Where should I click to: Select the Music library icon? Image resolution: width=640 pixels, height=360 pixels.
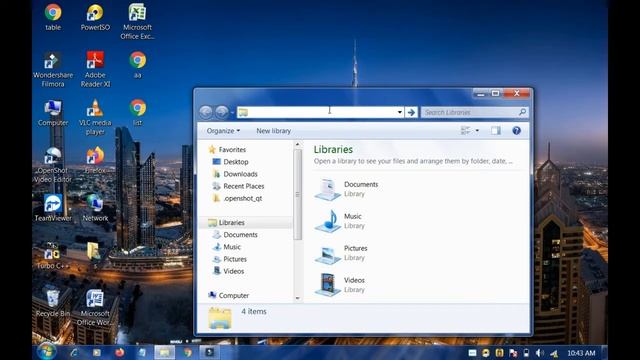[327, 221]
